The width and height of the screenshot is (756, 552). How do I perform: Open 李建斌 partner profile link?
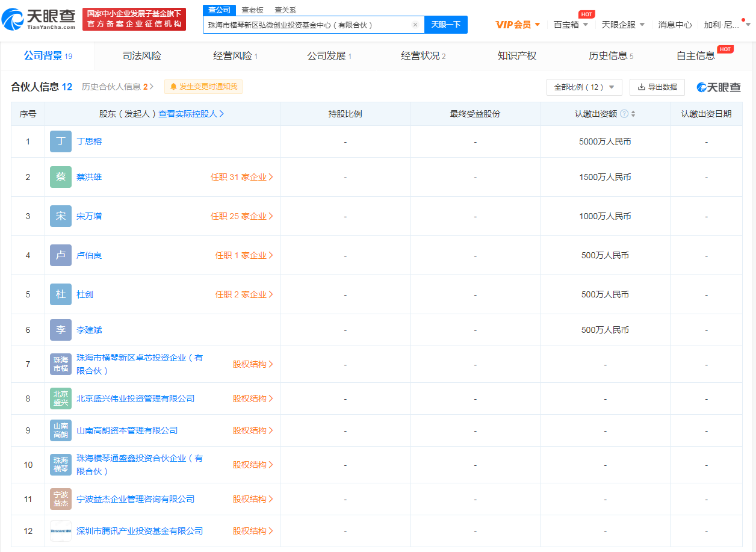click(x=89, y=330)
